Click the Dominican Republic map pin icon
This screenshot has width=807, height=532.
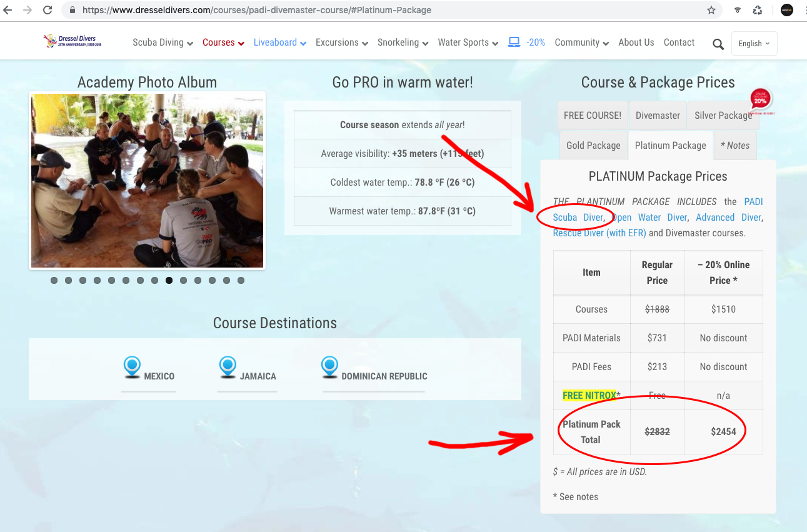point(330,367)
